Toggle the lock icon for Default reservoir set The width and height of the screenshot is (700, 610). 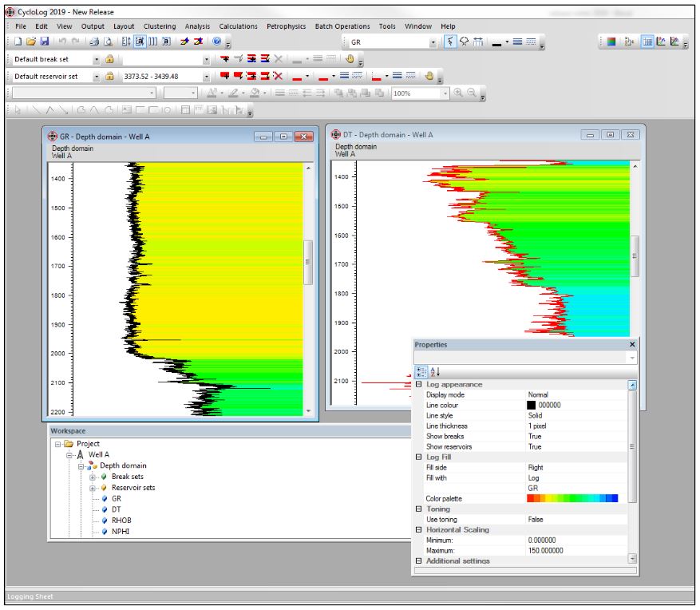[109, 77]
